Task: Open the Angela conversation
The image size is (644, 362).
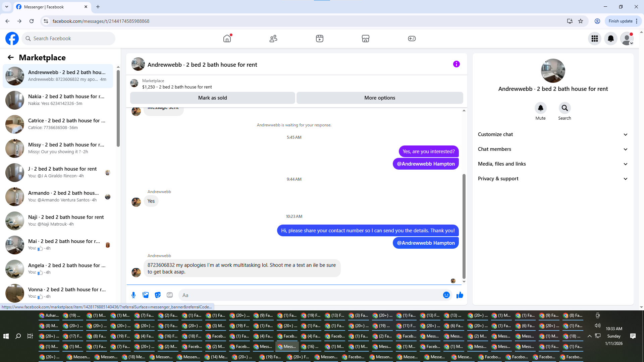Action: [58, 269]
